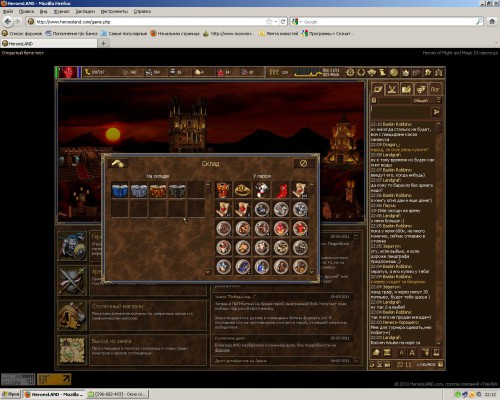Open a new Firefox tab with plus
The image size is (500, 400).
click(103, 43)
